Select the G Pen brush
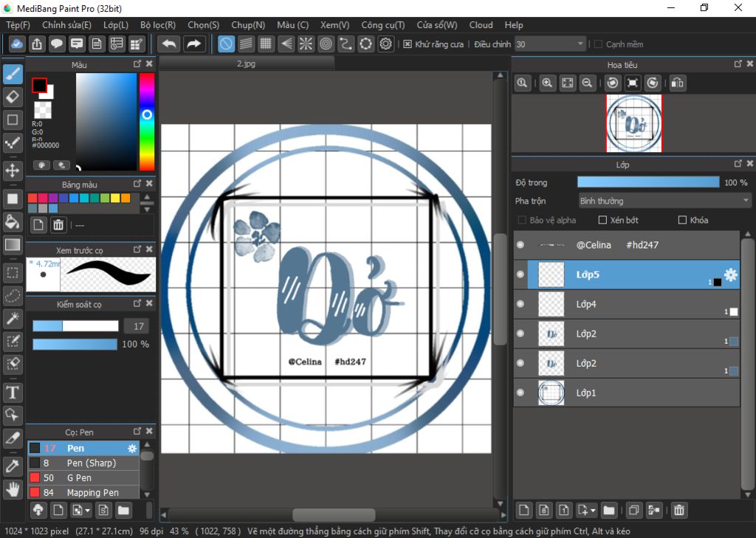The height and width of the screenshot is (538, 756). [x=83, y=477]
